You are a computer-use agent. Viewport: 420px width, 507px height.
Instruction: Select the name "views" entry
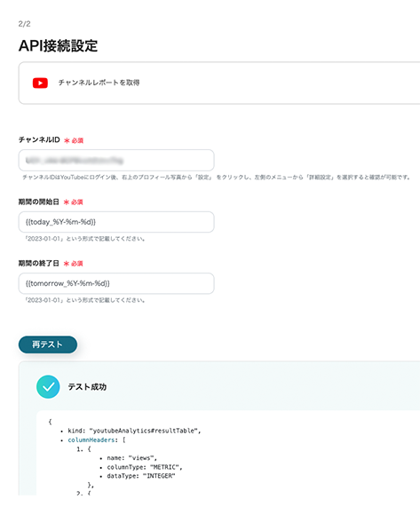pyautogui.click(x=132, y=458)
